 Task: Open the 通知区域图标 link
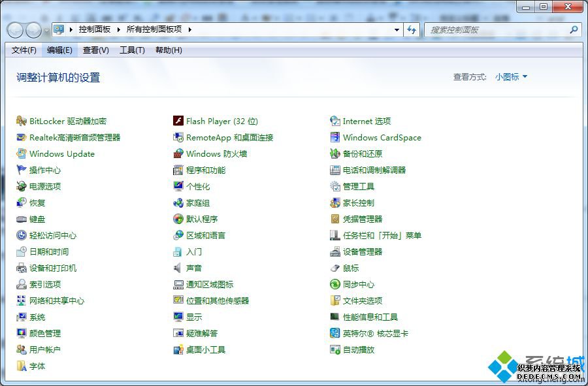coord(210,285)
